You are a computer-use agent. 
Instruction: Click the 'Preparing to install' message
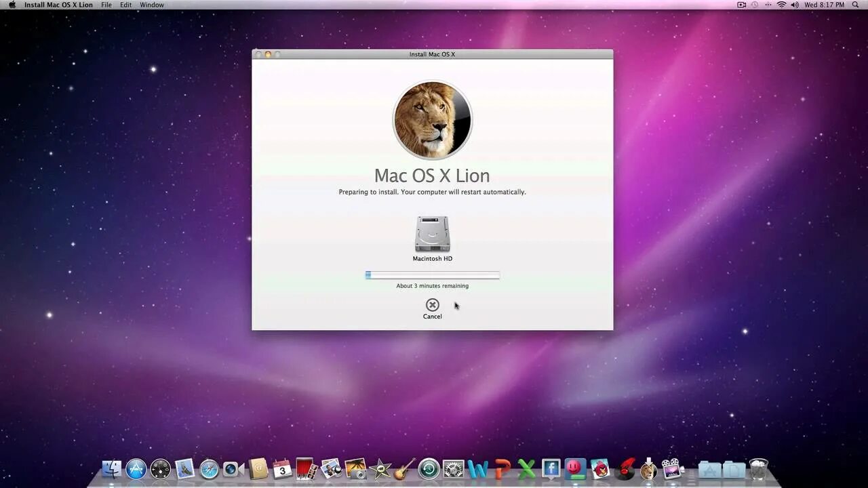tap(432, 192)
